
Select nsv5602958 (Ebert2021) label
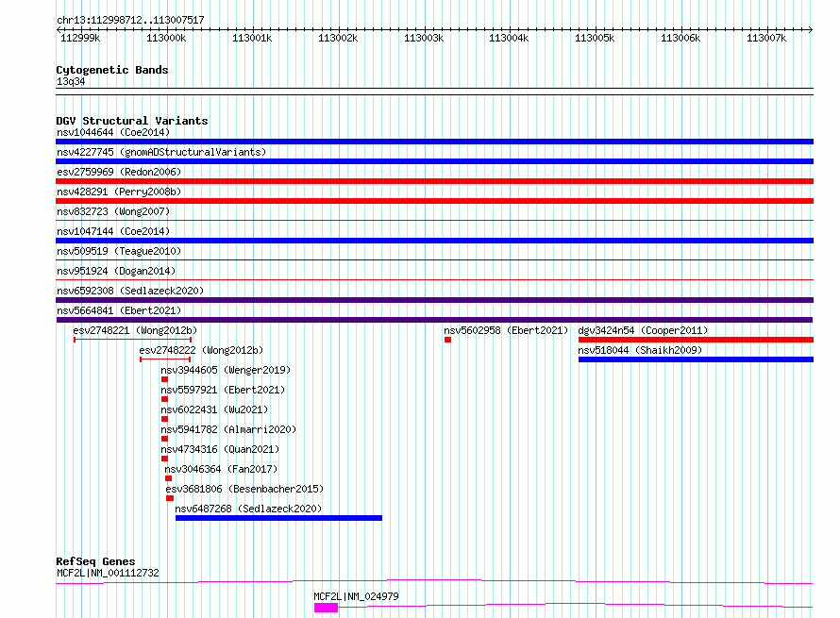(506, 330)
